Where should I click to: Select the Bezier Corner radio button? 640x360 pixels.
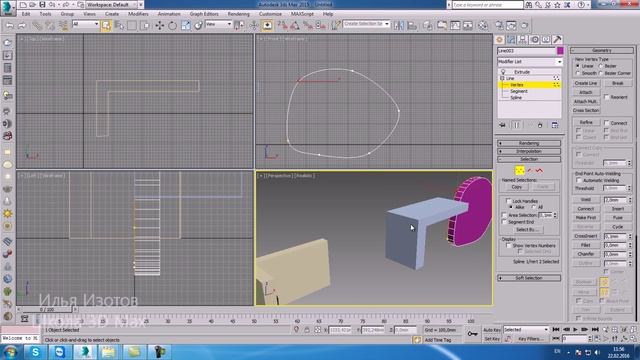(600, 73)
